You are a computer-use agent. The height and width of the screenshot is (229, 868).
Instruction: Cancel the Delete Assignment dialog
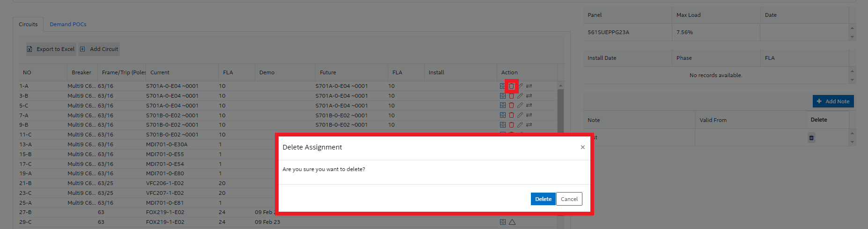click(569, 199)
